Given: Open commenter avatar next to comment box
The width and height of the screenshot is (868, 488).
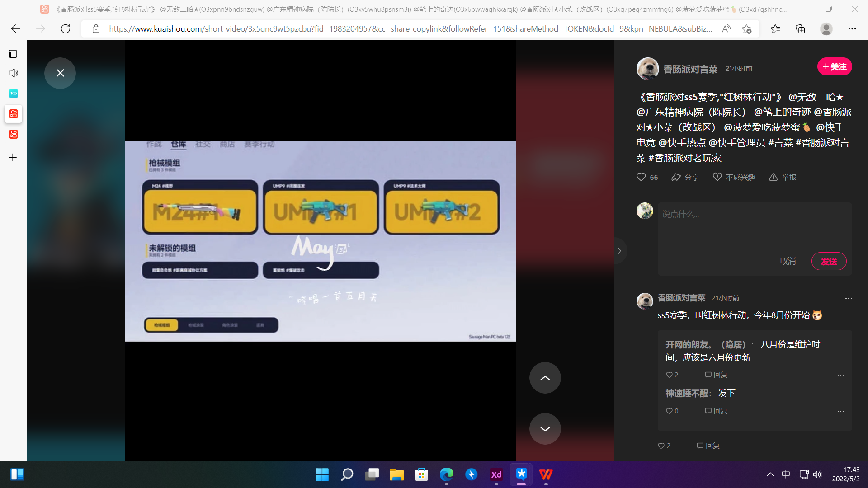Looking at the screenshot, I should 645,211.
